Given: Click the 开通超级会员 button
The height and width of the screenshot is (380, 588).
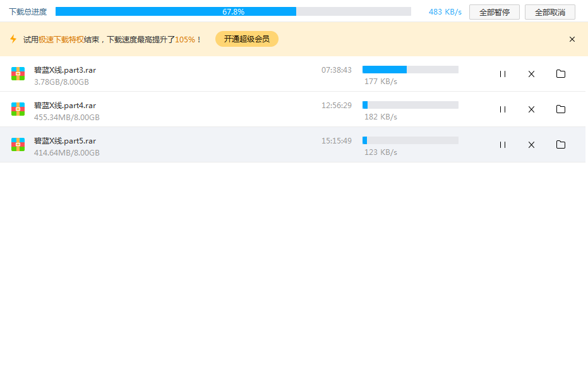Looking at the screenshot, I should [246, 39].
